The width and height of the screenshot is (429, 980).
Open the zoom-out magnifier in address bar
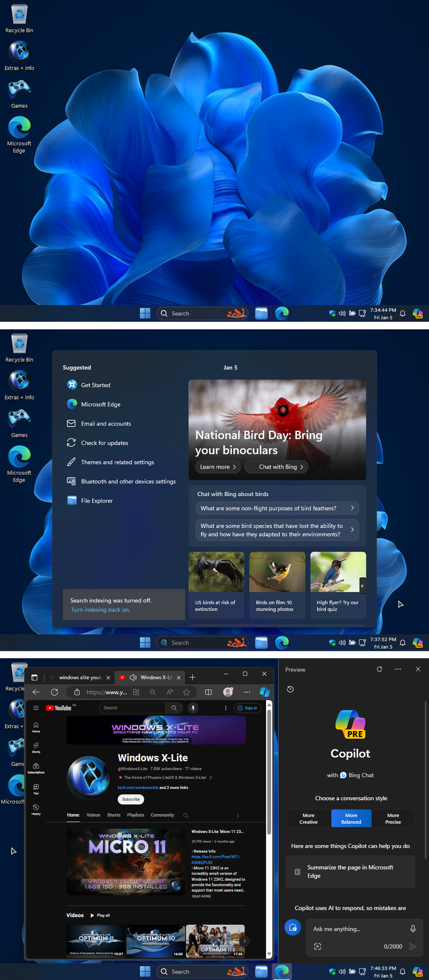153,692
